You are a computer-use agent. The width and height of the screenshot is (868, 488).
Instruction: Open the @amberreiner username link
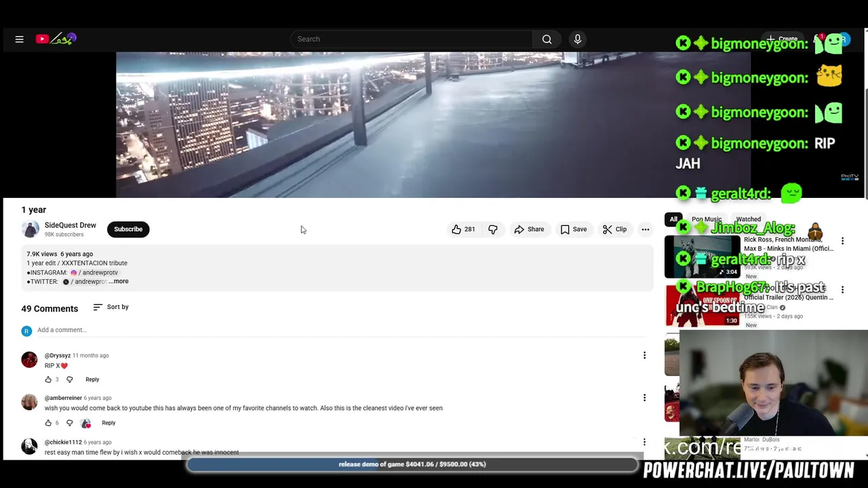[63, 398]
